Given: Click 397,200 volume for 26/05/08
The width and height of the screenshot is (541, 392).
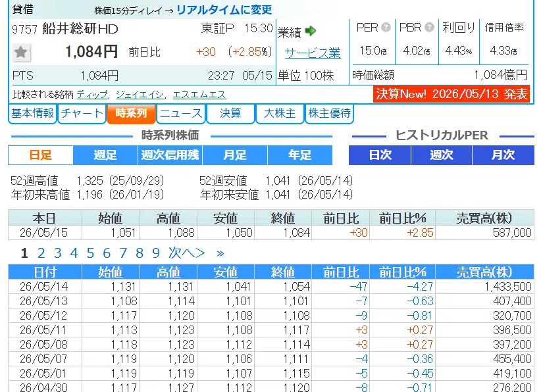Looking at the screenshot, I should [x=512, y=345].
